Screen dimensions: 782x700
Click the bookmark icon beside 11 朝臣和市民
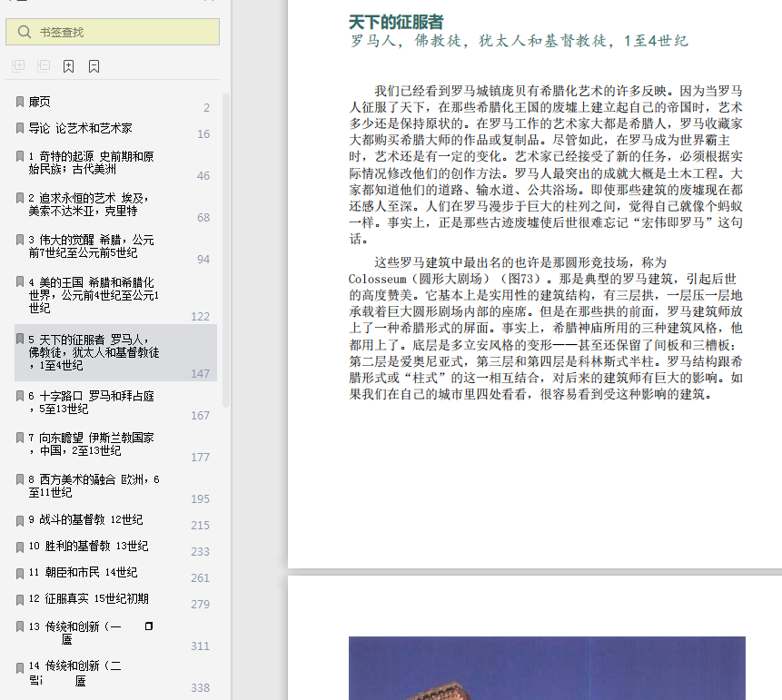tap(20, 574)
